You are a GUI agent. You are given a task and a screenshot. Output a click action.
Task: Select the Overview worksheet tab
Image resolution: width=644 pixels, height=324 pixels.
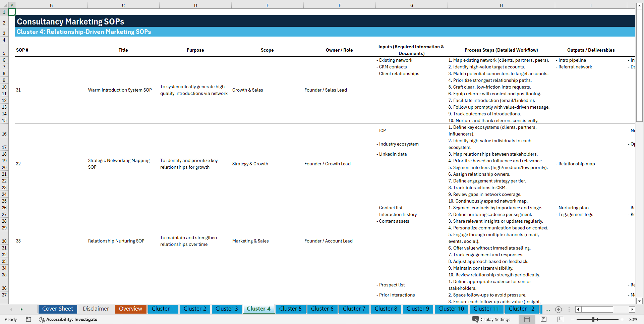130,309
